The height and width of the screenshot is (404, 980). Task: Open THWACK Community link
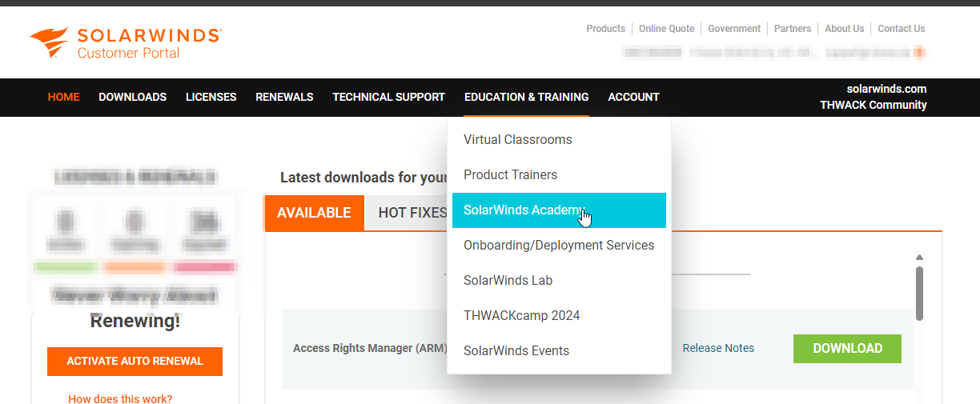click(874, 105)
